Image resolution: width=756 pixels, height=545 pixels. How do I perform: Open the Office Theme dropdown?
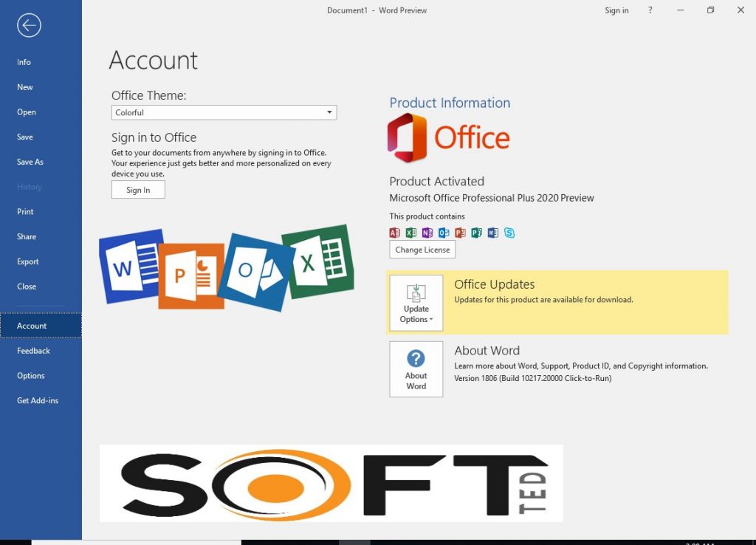pos(224,112)
